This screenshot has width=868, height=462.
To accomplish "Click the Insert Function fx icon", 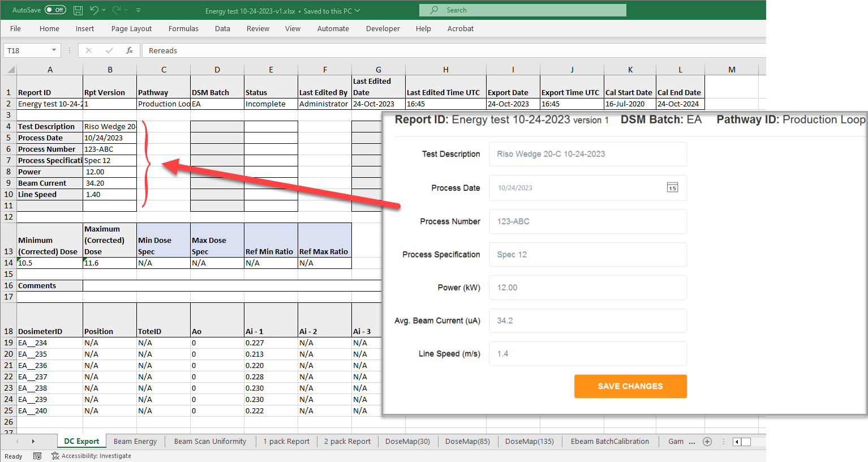I will tap(130, 50).
